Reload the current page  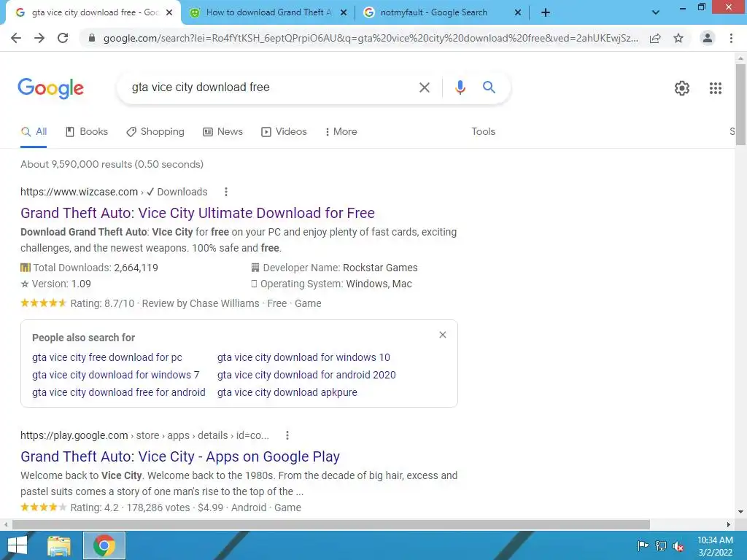[x=63, y=38]
